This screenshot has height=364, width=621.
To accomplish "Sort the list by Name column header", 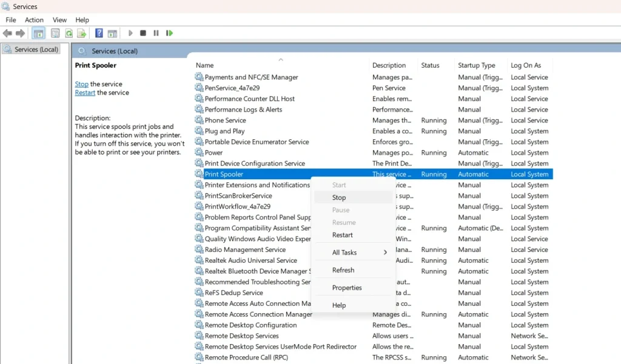I will point(205,65).
